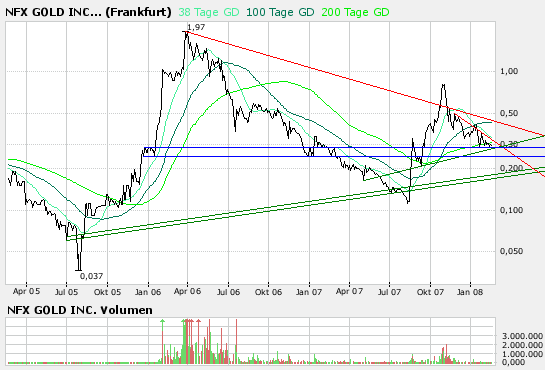The height and width of the screenshot is (384, 545).
Task: Click the Jul 07 date label
Action: [389, 292]
